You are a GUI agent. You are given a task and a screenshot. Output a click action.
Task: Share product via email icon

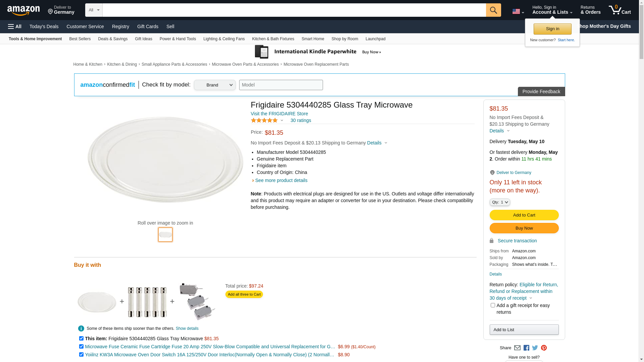coord(517,348)
